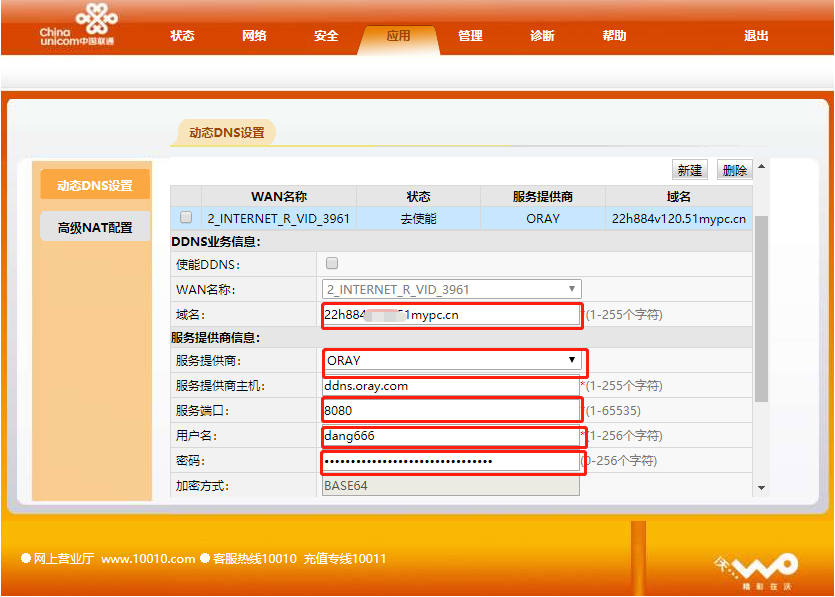The height and width of the screenshot is (597, 835).
Task: Click 退出 to log out
Action: (756, 36)
